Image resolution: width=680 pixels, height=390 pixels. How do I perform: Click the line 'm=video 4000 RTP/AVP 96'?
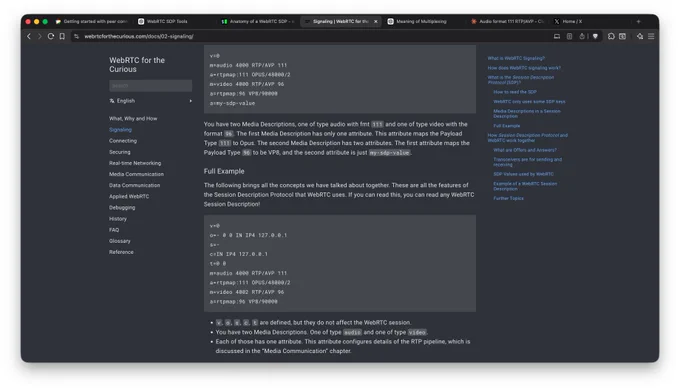247,84
